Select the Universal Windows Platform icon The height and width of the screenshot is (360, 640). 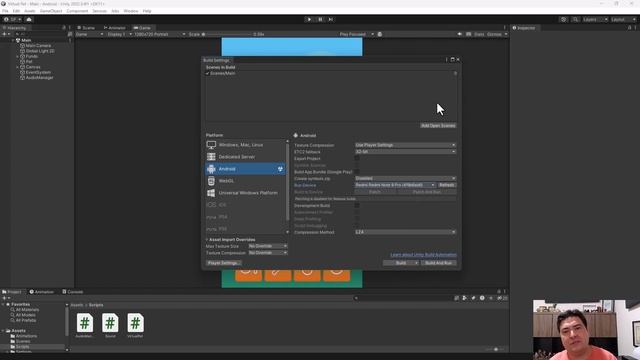pyautogui.click(x=211, y=193)
